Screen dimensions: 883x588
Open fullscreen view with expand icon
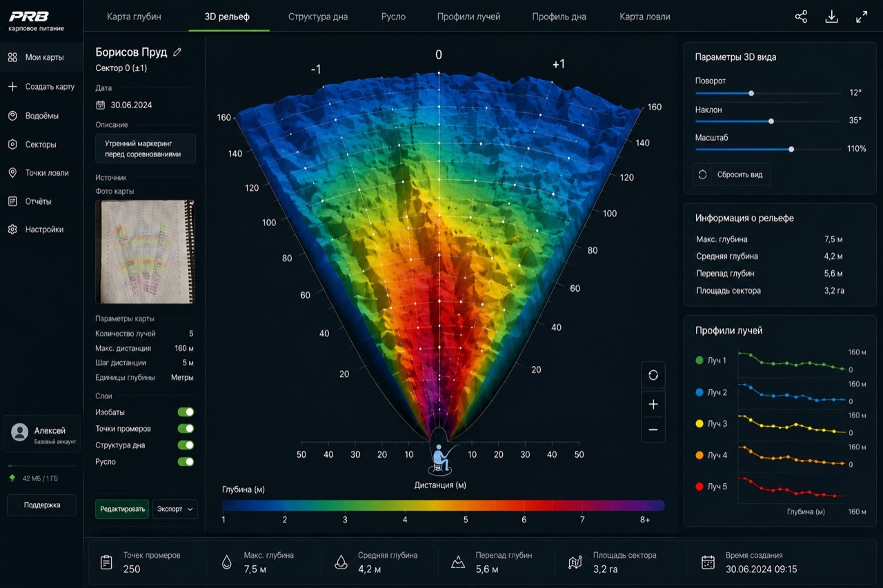[862, 17]
